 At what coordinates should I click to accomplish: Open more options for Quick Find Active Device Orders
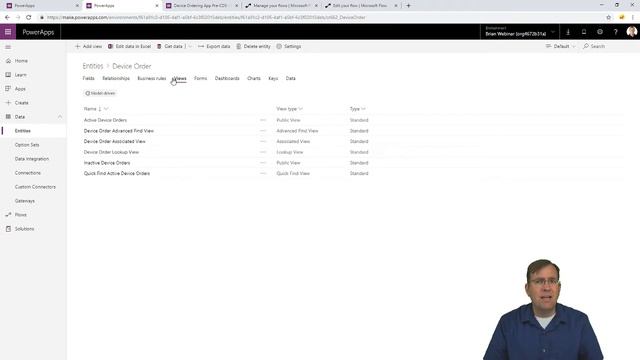coord(263,173)
